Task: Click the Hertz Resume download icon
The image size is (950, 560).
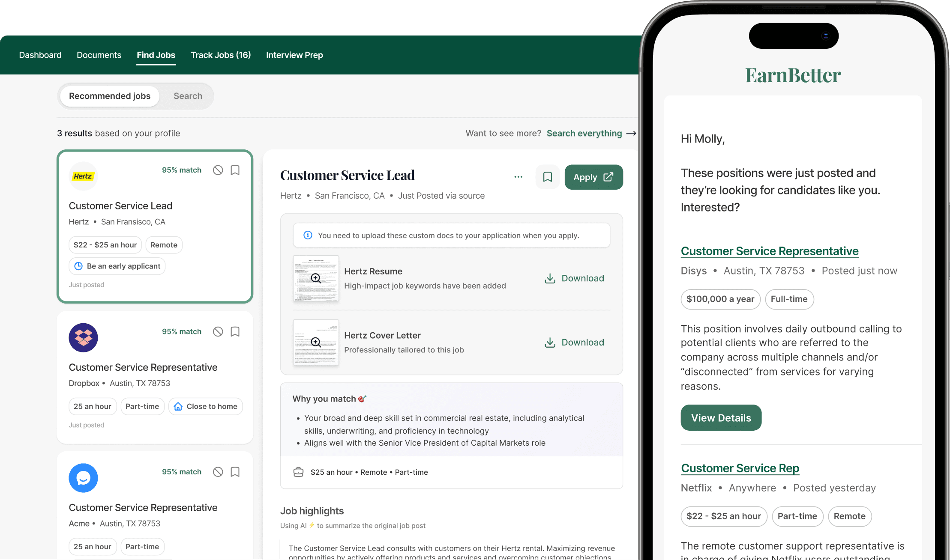Action: [x=550, y=278]
